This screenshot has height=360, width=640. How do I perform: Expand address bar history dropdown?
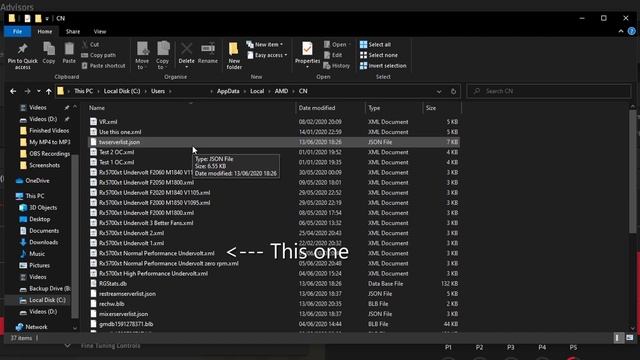[x=439, y=91]
